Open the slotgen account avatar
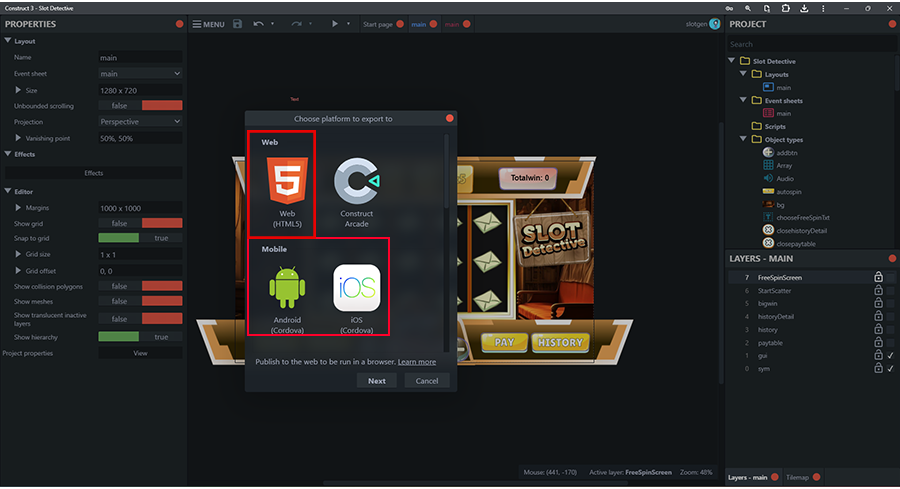900x489 pixels. tap(715, 24)
